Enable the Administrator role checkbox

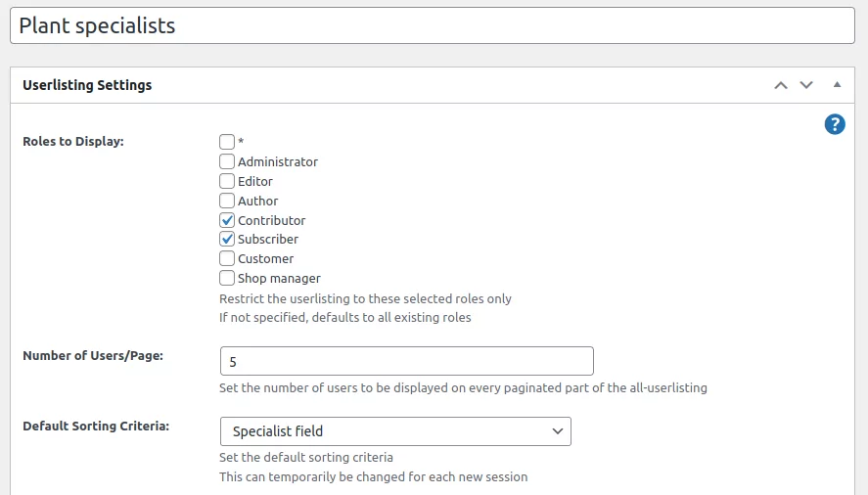227,161
